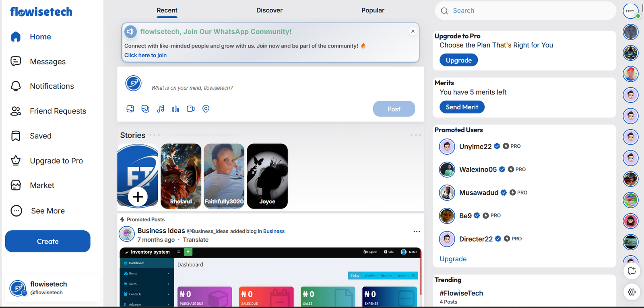This screenshot has width=644, height=308.
Task: Open Unyime22's promoted profile
Action: pyautogui.click(x=475, y=147)
